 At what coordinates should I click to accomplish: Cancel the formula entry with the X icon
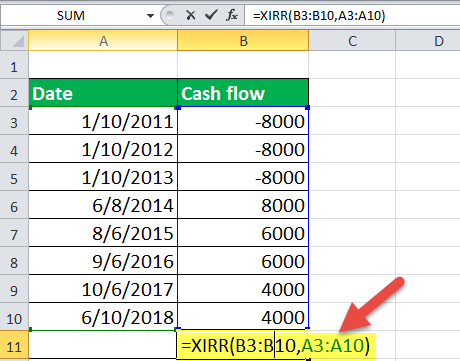pos(191,15)
